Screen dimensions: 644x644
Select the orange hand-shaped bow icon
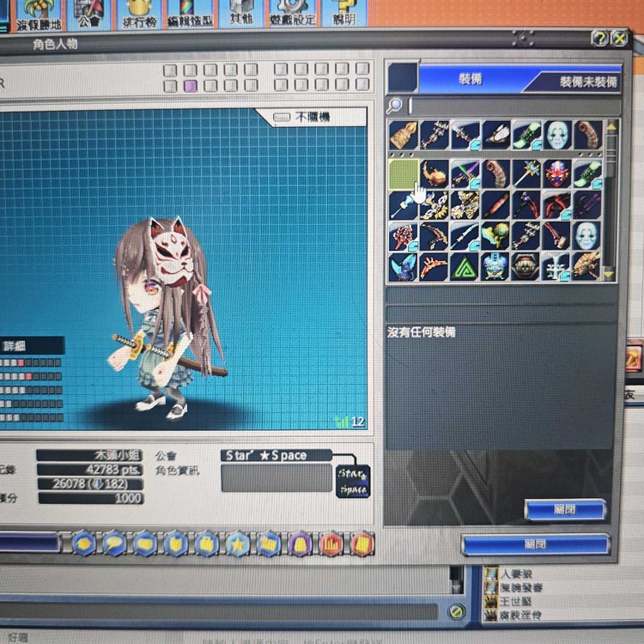[x=434, y=267]
